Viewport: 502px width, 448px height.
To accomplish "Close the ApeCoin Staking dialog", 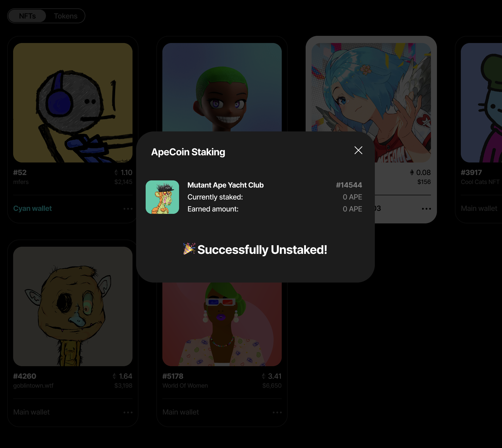I will (358, 150).
